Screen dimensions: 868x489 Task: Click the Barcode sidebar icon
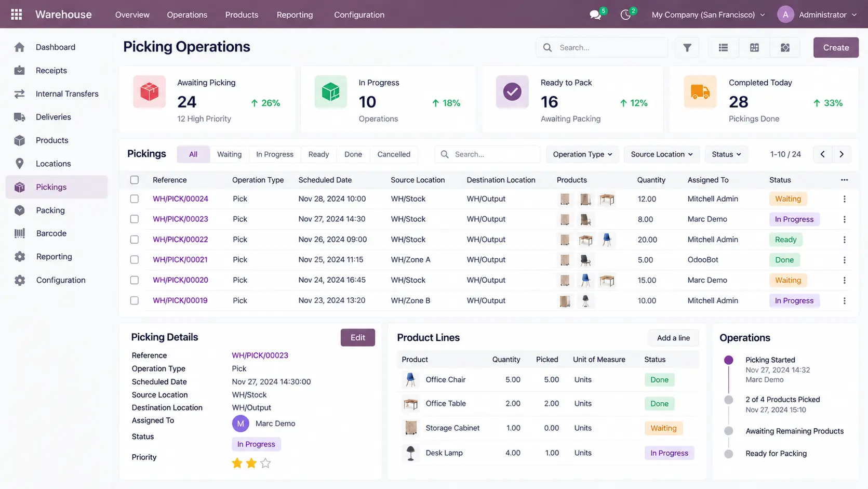pyautogui.click(x=20, y=233)
